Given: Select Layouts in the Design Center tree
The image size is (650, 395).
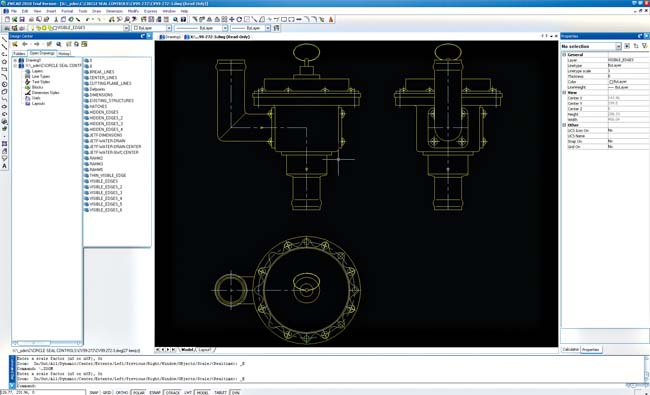Looking at the screenshot, I should click(x=38, y=103).
